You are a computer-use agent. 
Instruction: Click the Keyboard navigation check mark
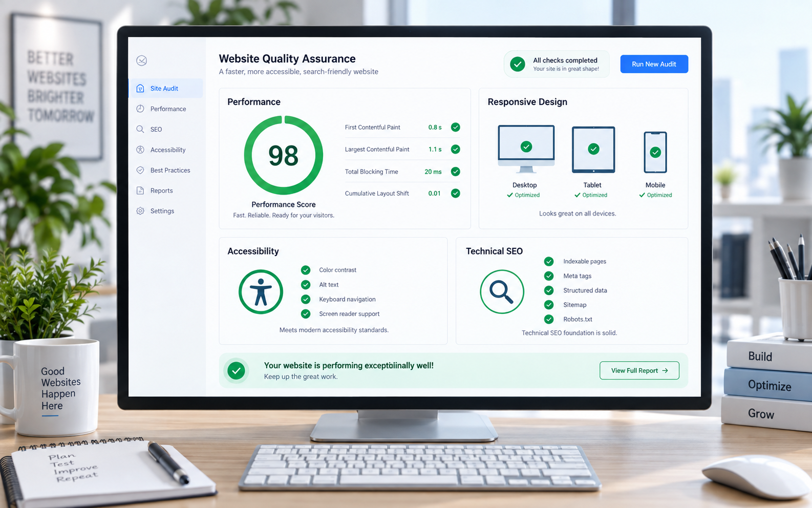pyautogui.click(x=306, y=299)
